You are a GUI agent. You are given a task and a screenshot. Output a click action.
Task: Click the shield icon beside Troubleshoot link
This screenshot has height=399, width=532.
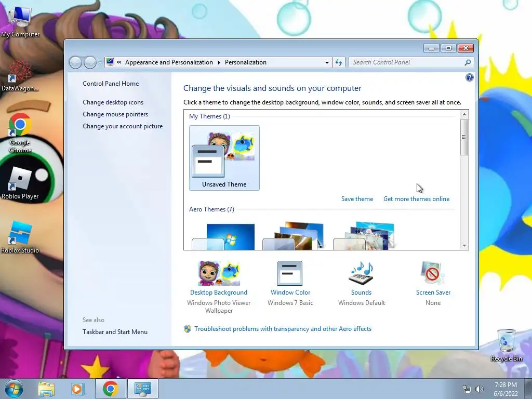[187, 329]
